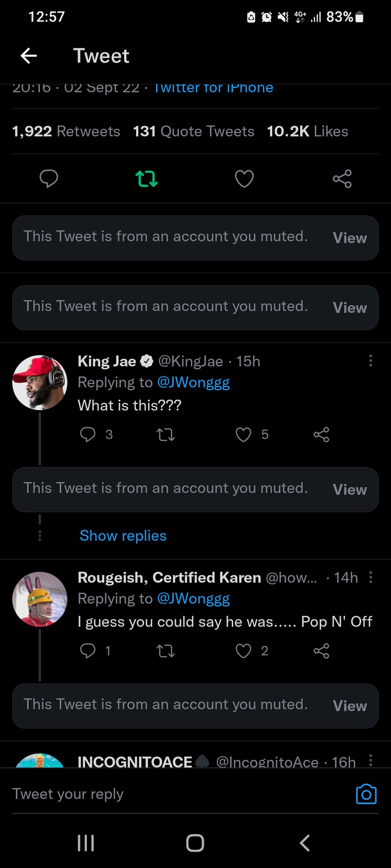The height and width of the screenshot is (868, 391).
Task: Expand the thread with Show replies
Action: point(123,536)
